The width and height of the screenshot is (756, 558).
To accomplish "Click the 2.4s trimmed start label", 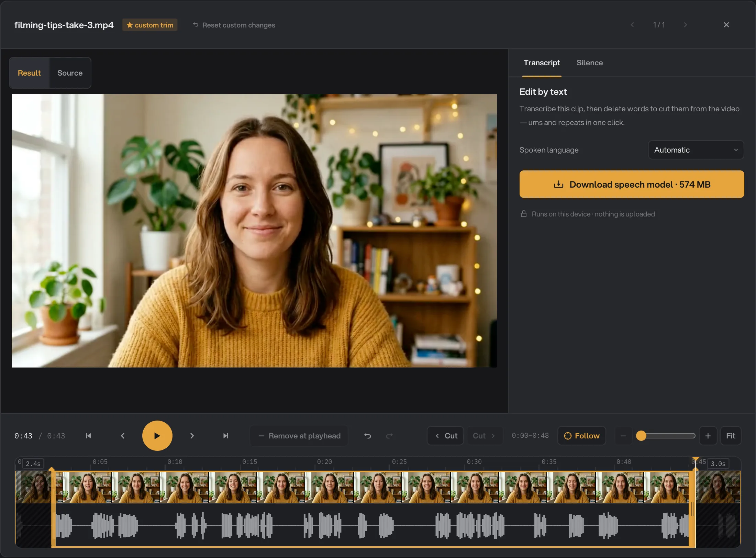I will click(x=33, y=464).
